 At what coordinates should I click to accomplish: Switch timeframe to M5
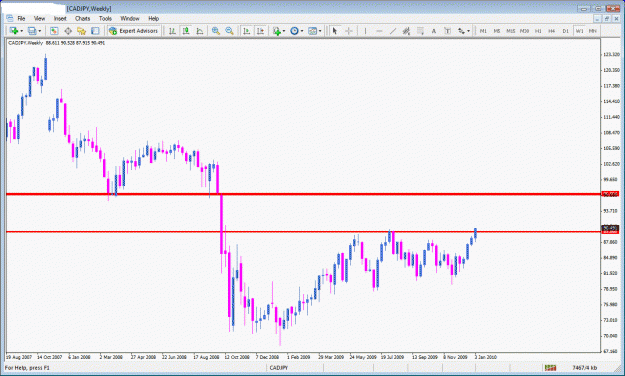pyautogui.click(x=497, y=31)
